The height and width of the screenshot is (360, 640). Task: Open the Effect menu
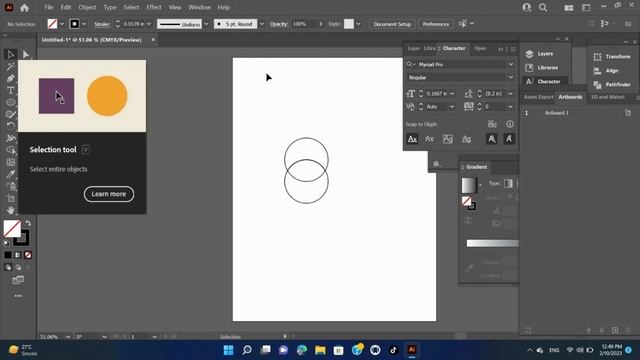pos(154,7)
